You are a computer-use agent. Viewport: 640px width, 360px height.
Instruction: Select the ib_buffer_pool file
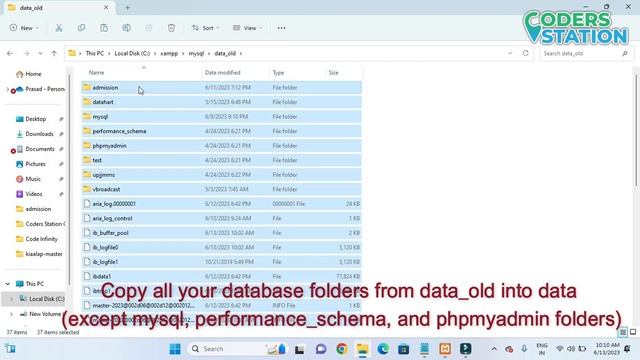221,233
